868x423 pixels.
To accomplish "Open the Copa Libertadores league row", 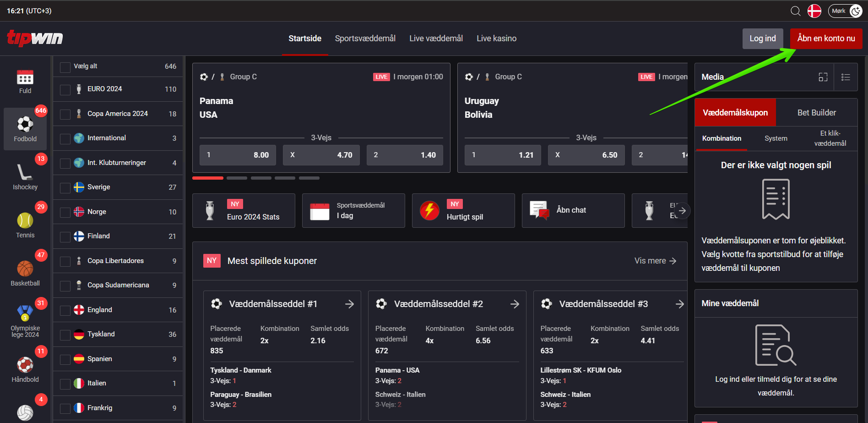I will tap(118, 261).
